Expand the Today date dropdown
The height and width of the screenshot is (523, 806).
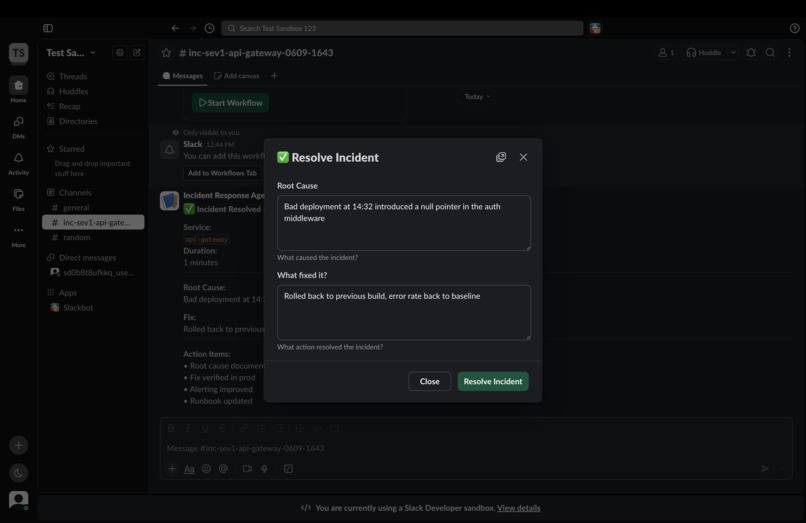click(477, 96)
